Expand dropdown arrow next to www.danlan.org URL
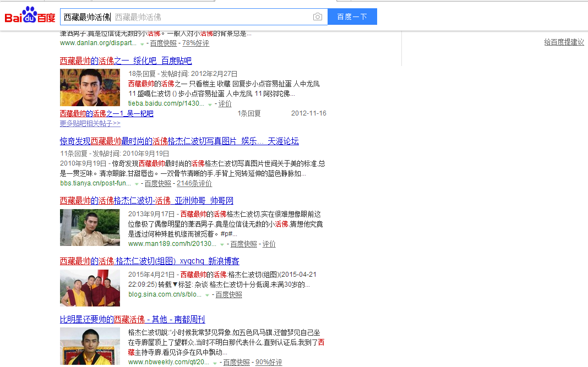 click(142, 44)
